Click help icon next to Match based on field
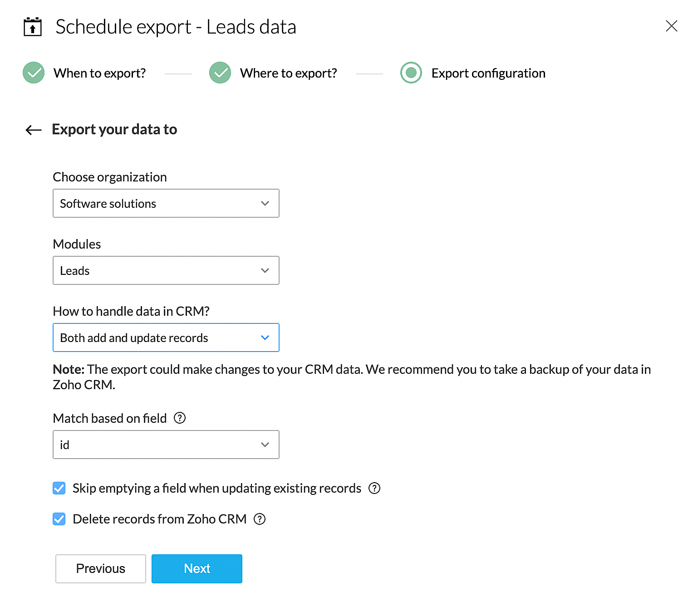 pos(180,418)
